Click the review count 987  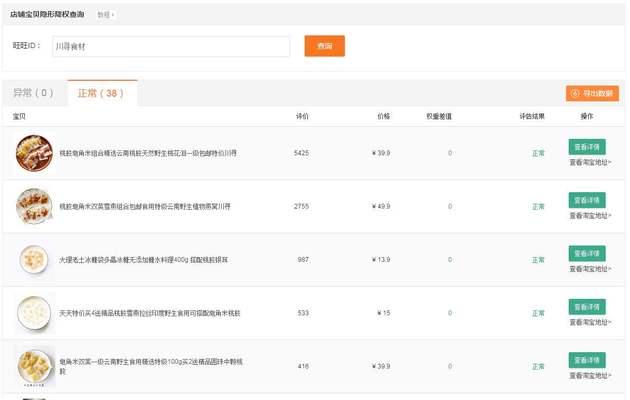[x=303, y=260]
